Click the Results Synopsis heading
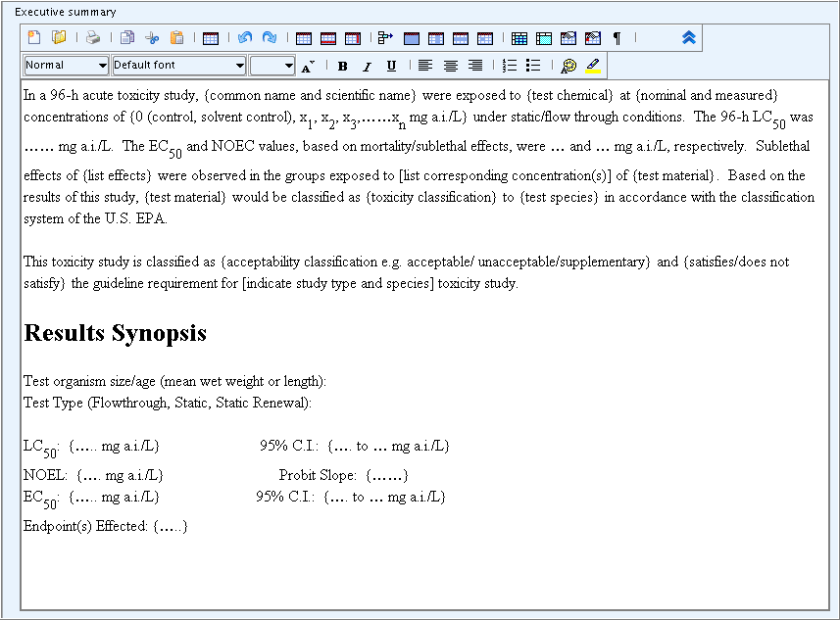This screenshot has height=620, width=840. point(116,333)
